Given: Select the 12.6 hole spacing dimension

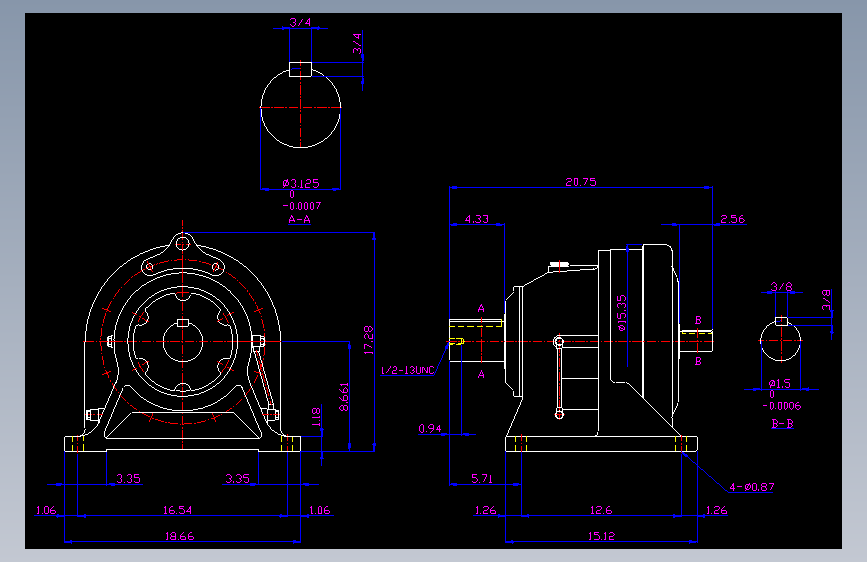Looking at the screenshot, I should click(601, 510).
